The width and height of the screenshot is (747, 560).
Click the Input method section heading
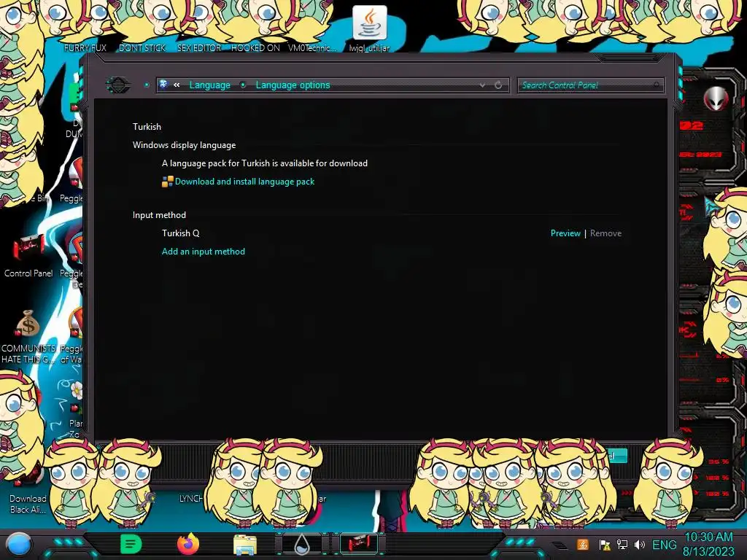click(x=159, y=215)
